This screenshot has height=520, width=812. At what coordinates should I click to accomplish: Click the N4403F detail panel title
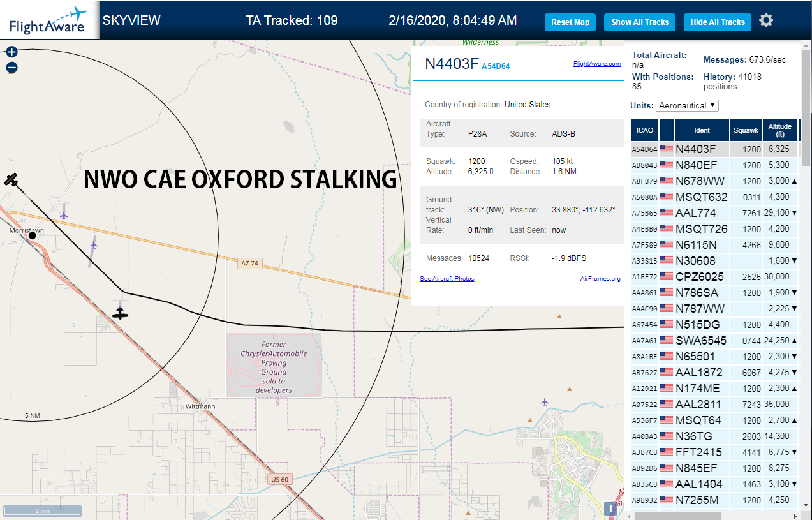tap(452, 64)
